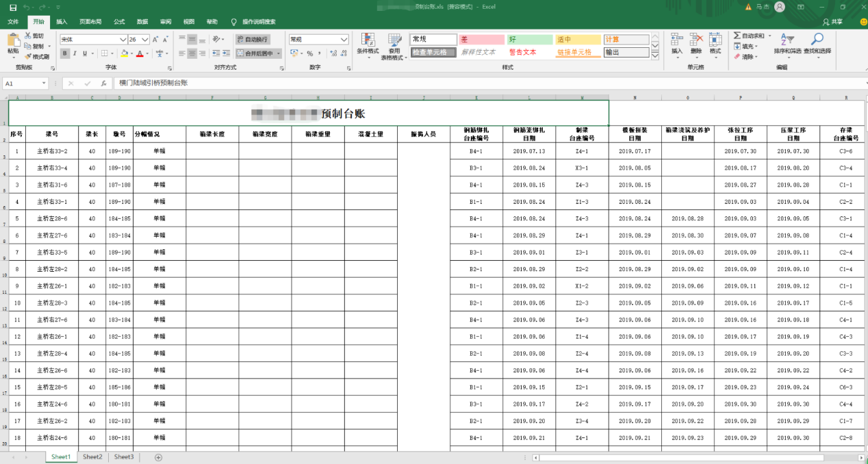Open Conditional Formatting (条件格式)
This screenshot has width=868, height=464.
[368, 49]
